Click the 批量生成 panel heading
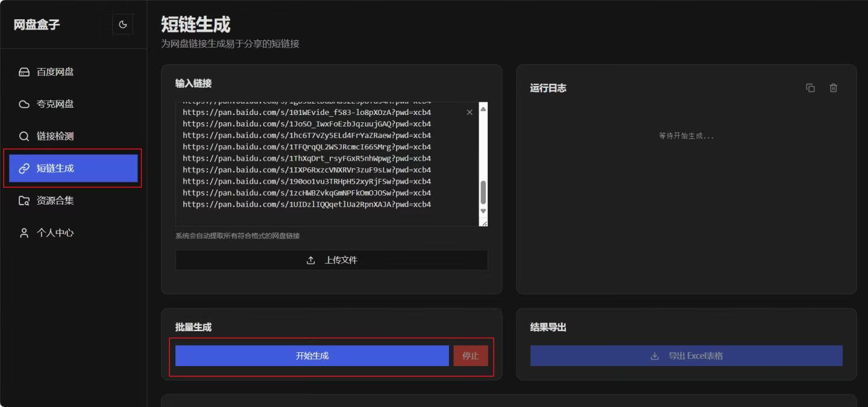 [x=193, y=328]
